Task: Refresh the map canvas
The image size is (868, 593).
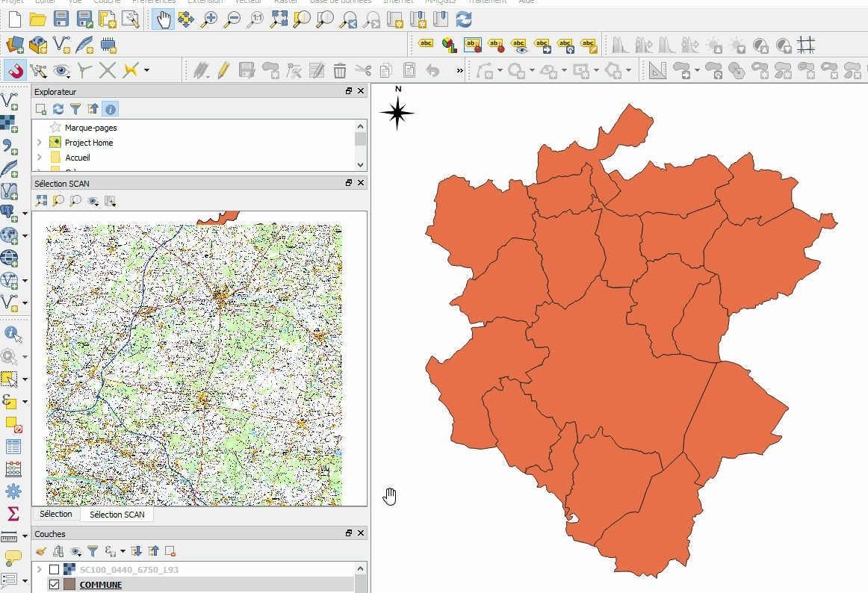Action: point(464,20)
